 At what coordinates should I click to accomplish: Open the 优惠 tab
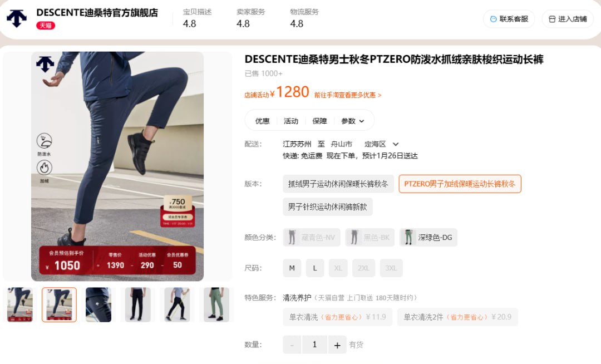pyautogui.click(x=263, y=121)
